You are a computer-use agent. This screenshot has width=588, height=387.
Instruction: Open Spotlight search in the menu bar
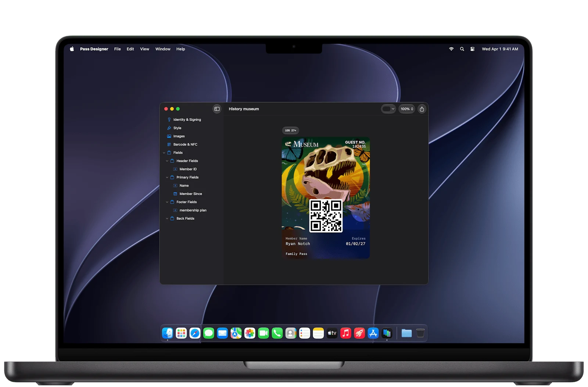point(462,49)
